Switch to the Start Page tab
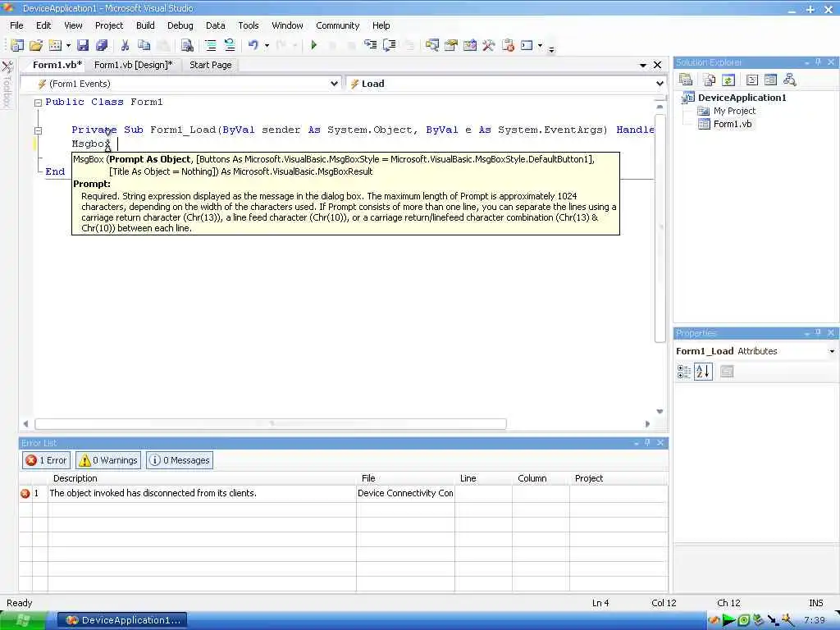 tap(211, 65)
